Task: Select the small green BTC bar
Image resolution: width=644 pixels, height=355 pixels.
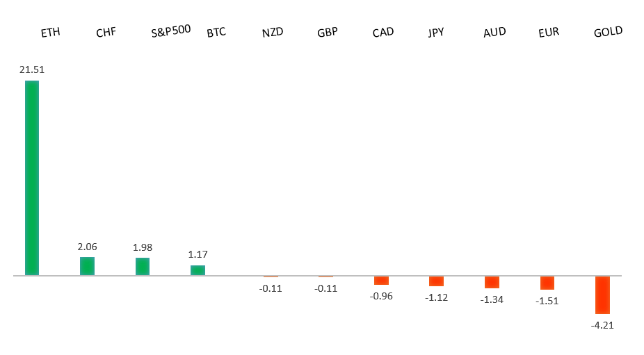Action: (x=198, y=270)
